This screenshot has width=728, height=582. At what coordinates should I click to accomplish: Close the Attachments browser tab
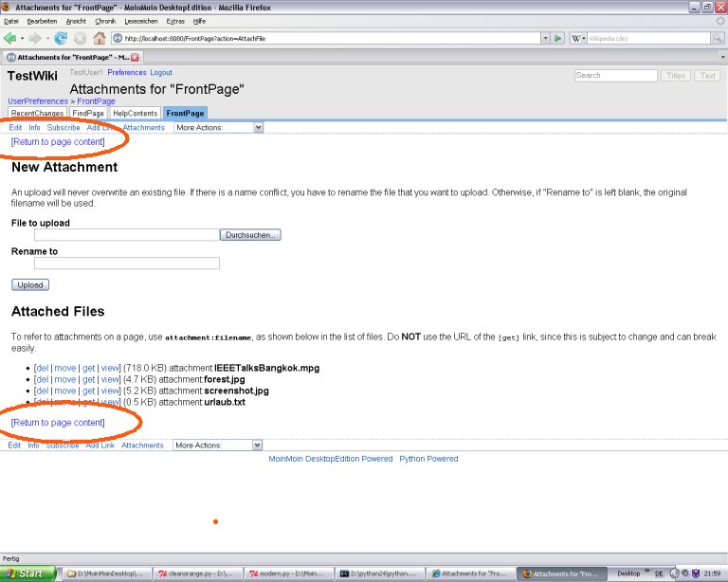136,58
